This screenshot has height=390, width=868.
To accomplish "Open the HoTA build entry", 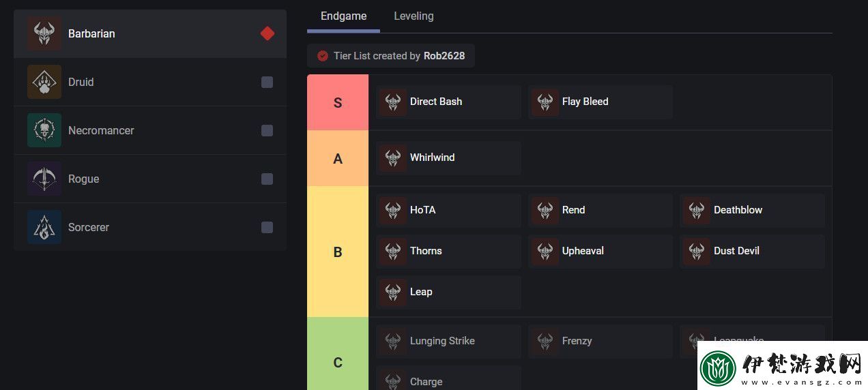I will click(448, 210).
